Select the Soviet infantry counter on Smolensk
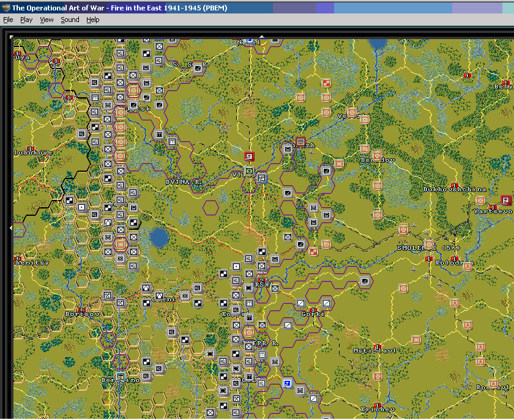The width and height of the screenshot is (514, 420). click(x=429, y=244)
